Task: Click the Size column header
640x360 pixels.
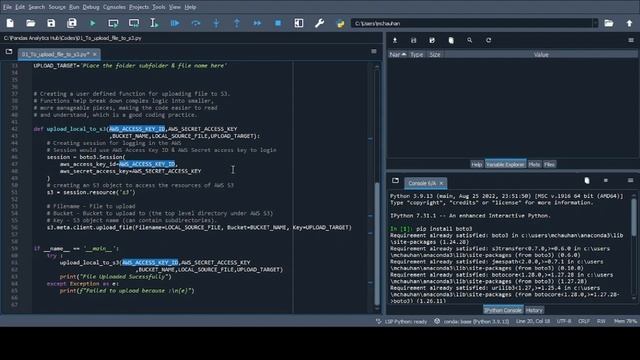Action: tap(435, 54)
